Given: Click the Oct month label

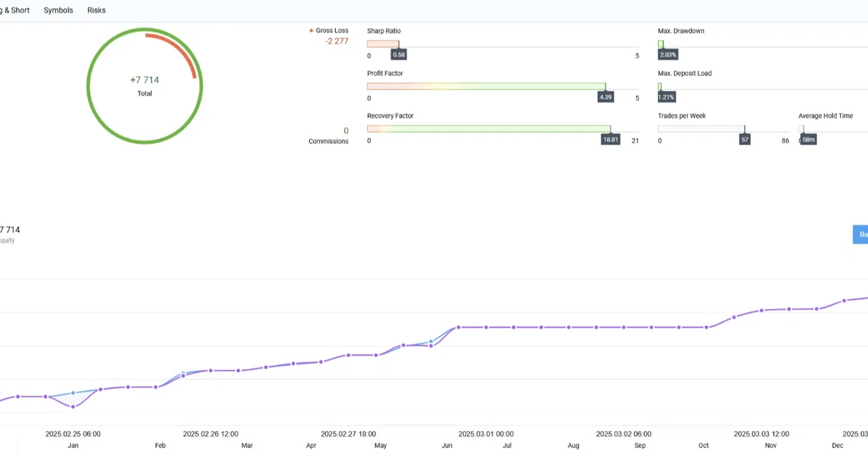Looking at the screenshot, I should point(703,445).
